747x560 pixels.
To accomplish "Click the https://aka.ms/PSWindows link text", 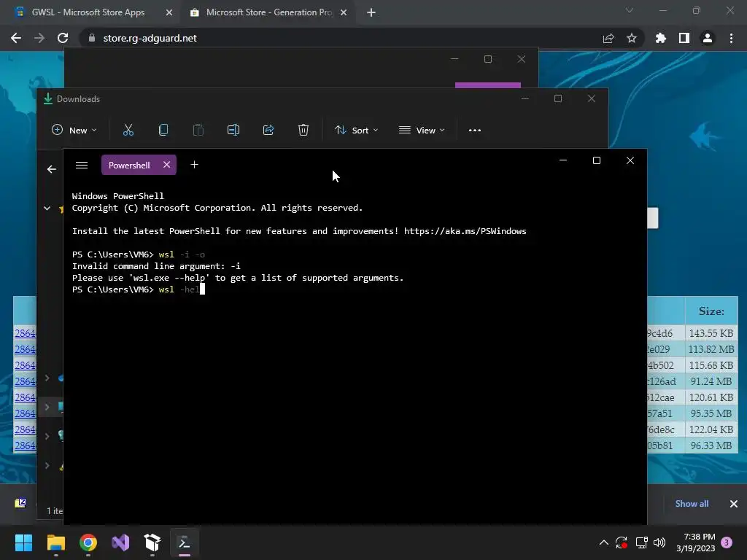I will tap(465, 231).
